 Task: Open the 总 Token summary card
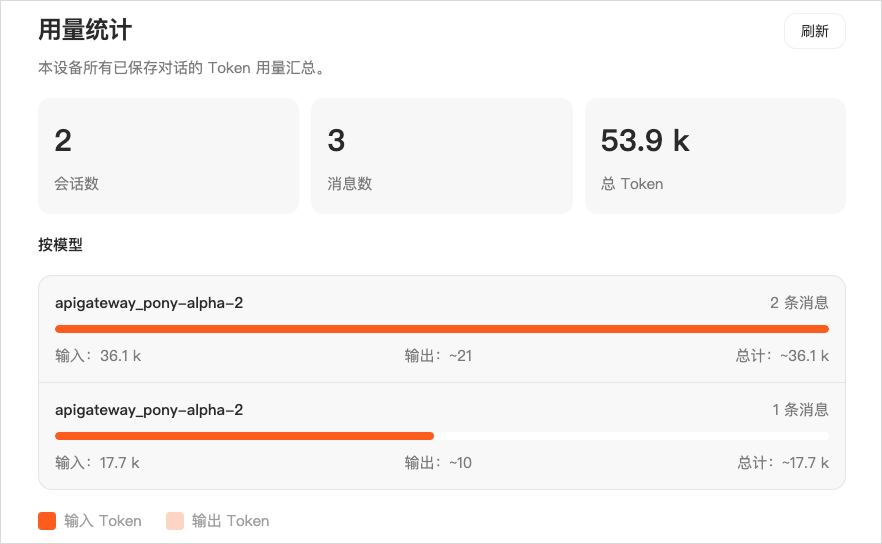[x=715, y=156]
